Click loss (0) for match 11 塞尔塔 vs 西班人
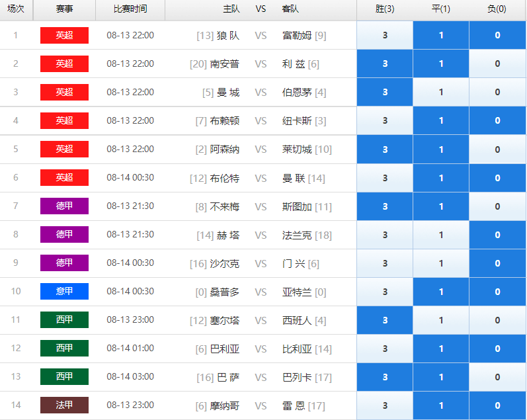 497,320
